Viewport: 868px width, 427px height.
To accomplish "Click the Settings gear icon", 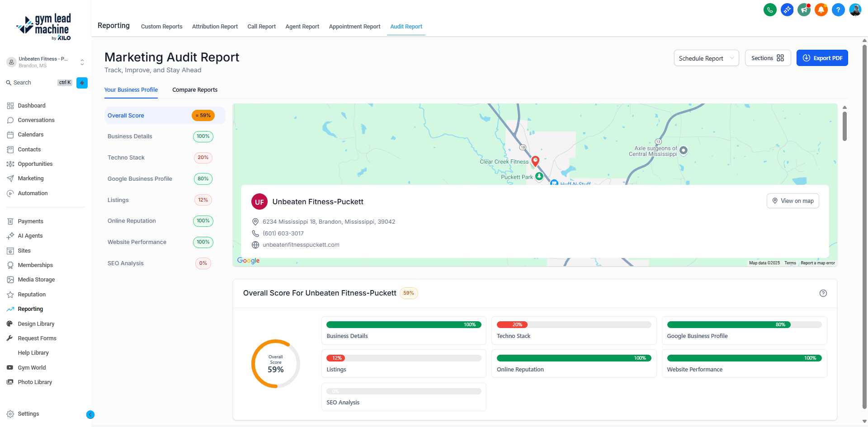I will click(x=10, y=414).
